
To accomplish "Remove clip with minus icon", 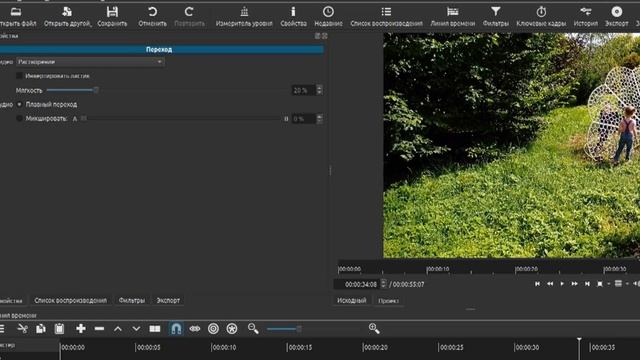I will click(99, 329).
